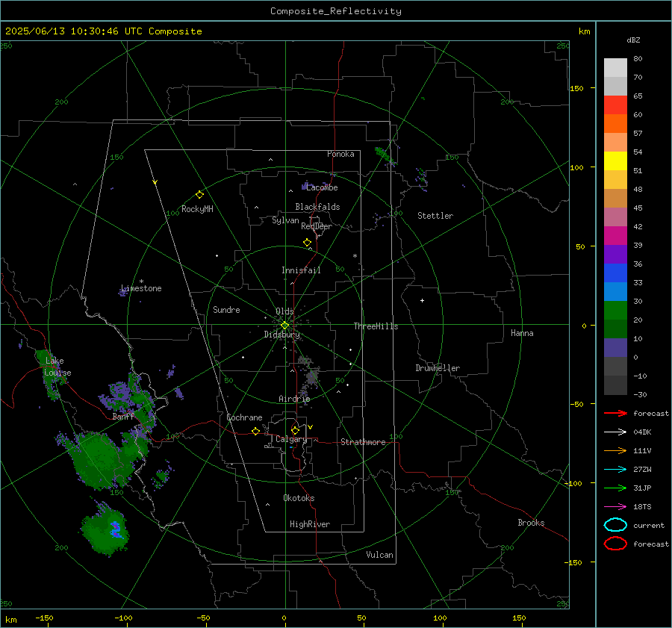
Task: Click the HighRiver town label
Action: 310,524
